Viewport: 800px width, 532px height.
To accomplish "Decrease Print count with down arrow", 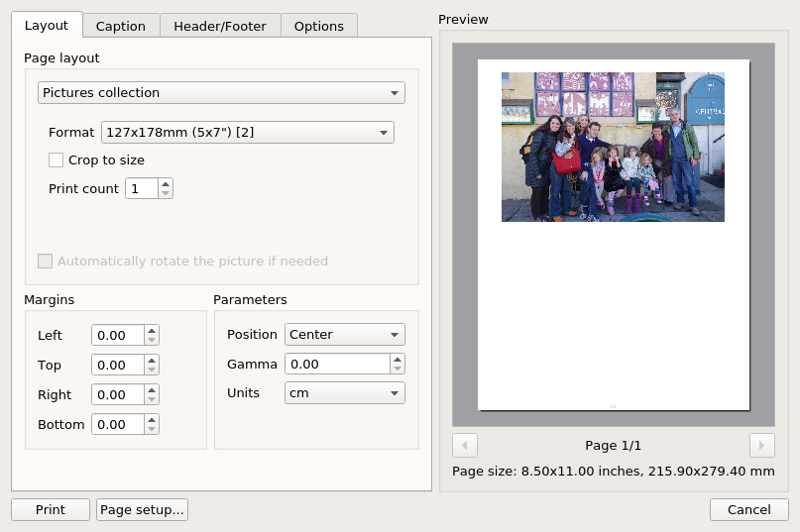I will click(166, 193).
